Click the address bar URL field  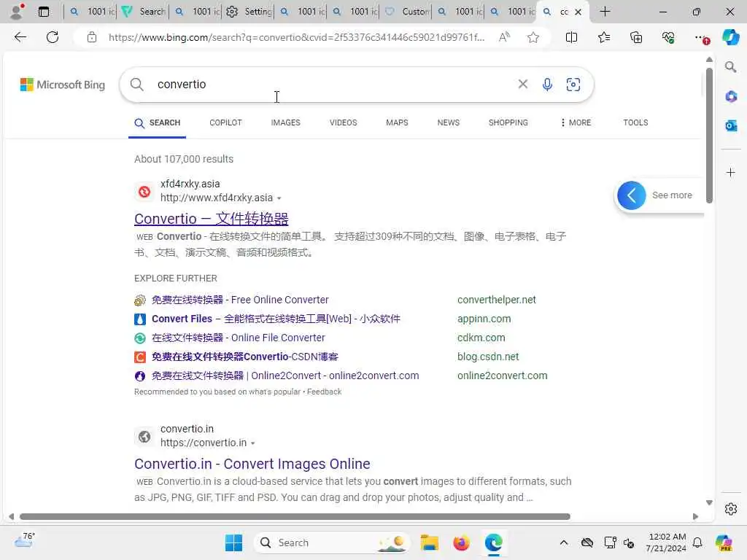coord(296,37)
